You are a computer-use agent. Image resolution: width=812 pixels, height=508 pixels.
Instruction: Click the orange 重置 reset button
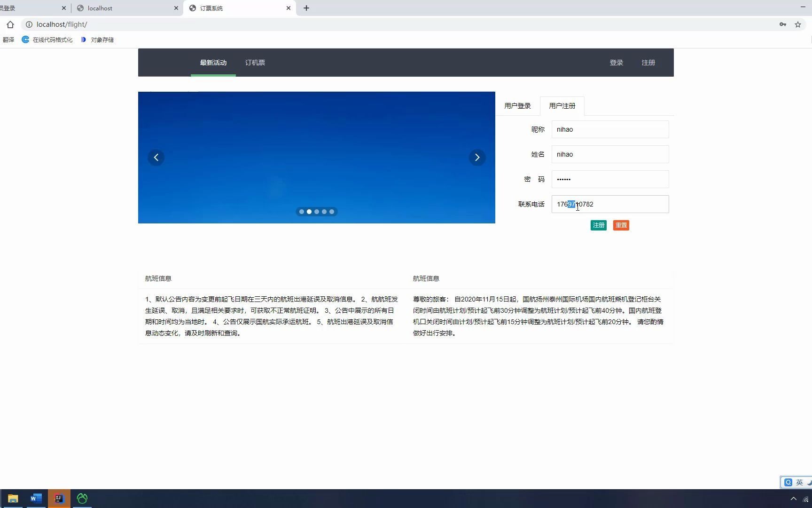tap(621, 225)
